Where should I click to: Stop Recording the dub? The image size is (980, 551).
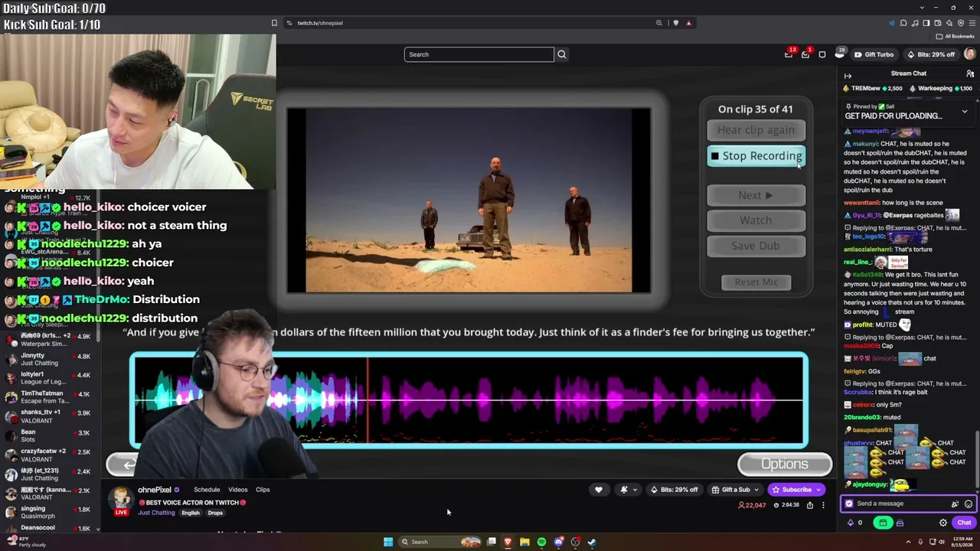click(x=756, y=156)
